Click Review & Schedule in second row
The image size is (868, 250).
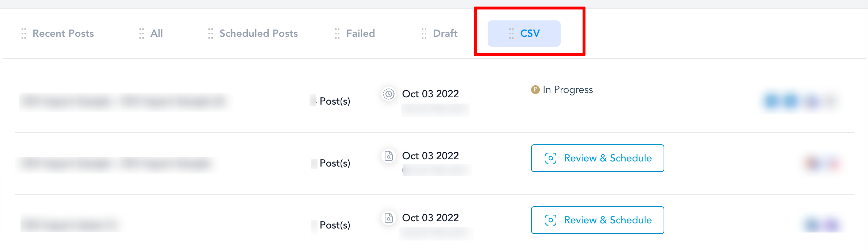pos(598,158)
